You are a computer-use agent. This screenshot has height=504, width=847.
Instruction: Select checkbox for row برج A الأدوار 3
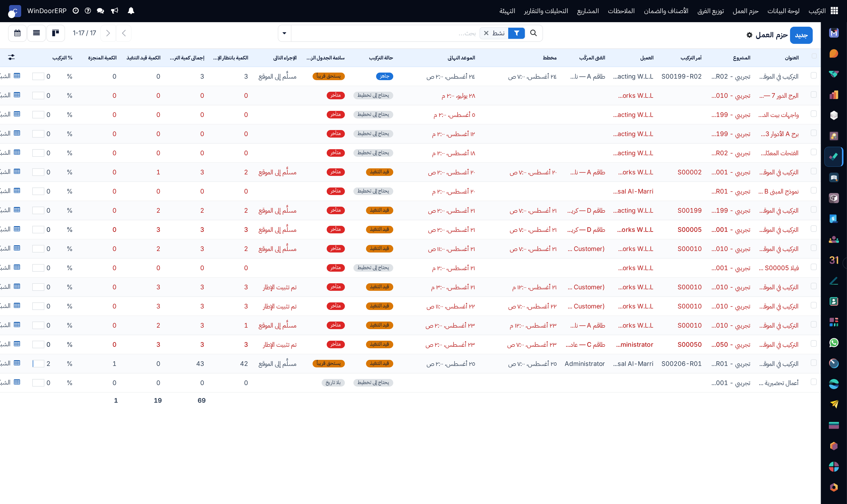(x=814, y=133)
